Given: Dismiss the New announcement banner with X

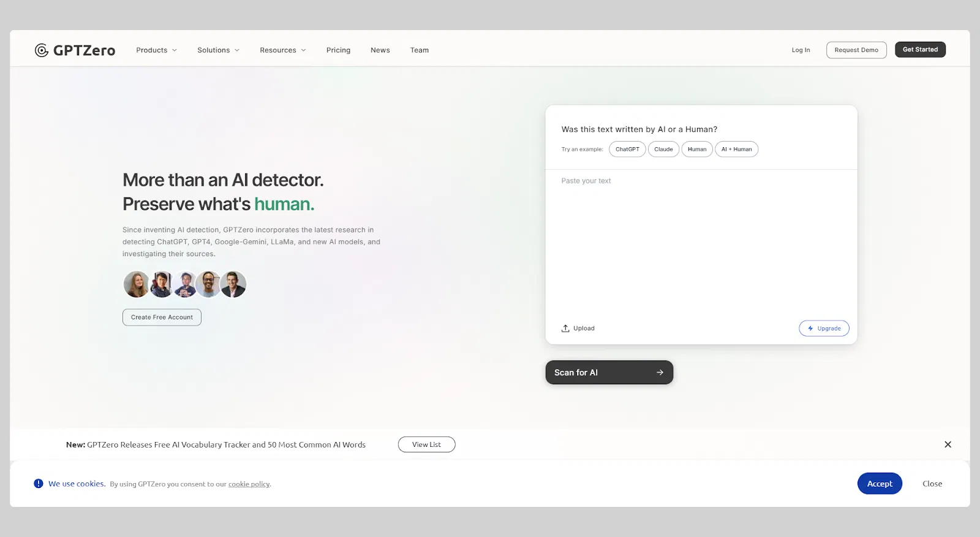Looking at the screenshot, I should click(948, 444).
